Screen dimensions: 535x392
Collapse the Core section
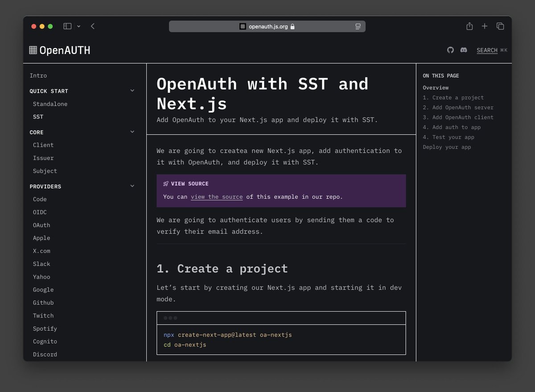coord(132,132)
